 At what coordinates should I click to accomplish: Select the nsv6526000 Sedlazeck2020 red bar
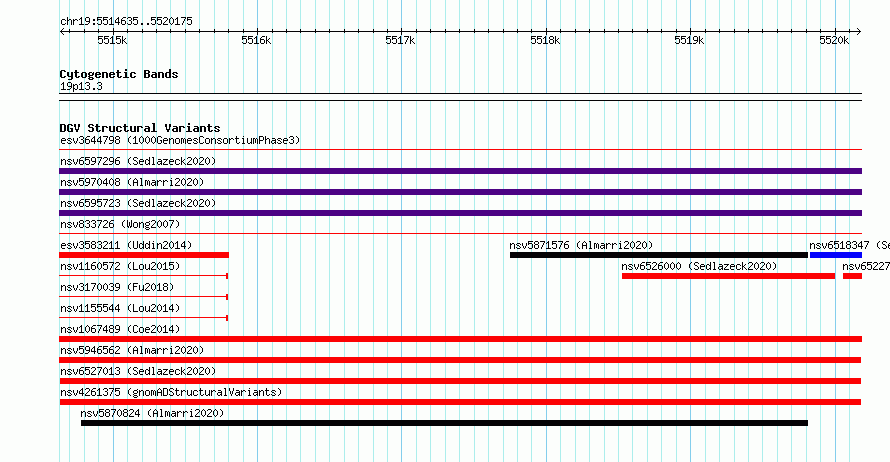pos(728,276)
